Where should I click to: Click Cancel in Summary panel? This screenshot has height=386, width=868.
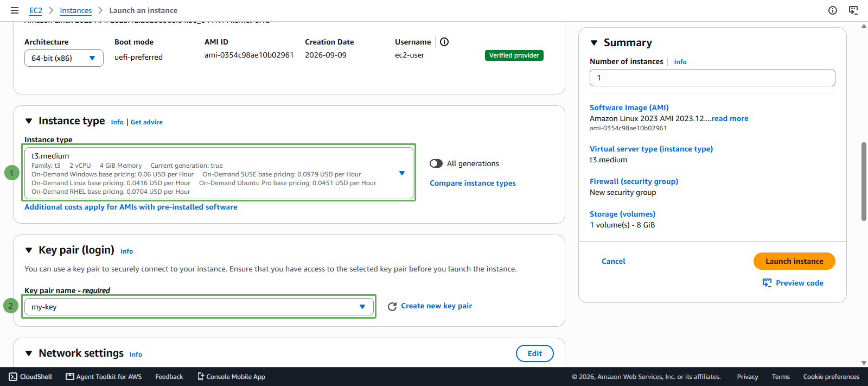tap(613, 261)
